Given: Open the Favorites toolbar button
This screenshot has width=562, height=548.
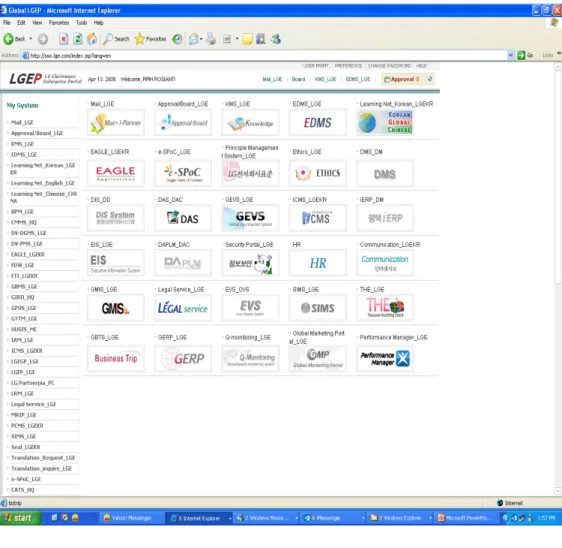Looking at the screenshot, I should (151, 39).
